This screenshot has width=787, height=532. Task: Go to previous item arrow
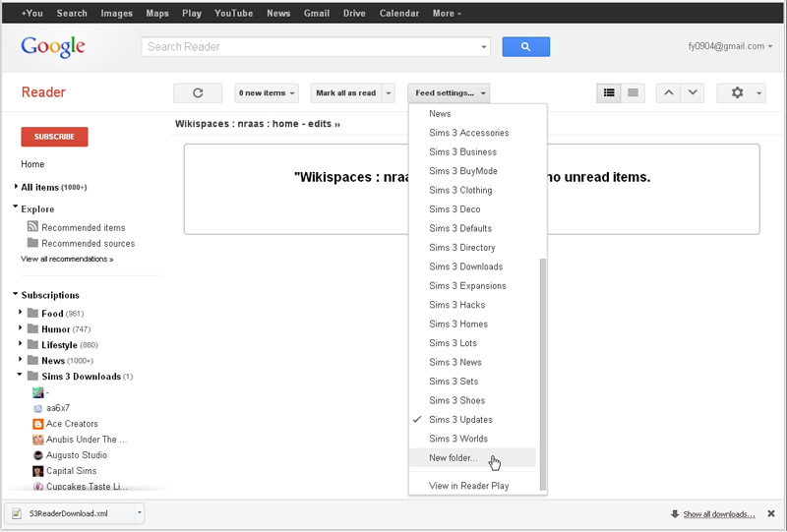pos(668,92)
